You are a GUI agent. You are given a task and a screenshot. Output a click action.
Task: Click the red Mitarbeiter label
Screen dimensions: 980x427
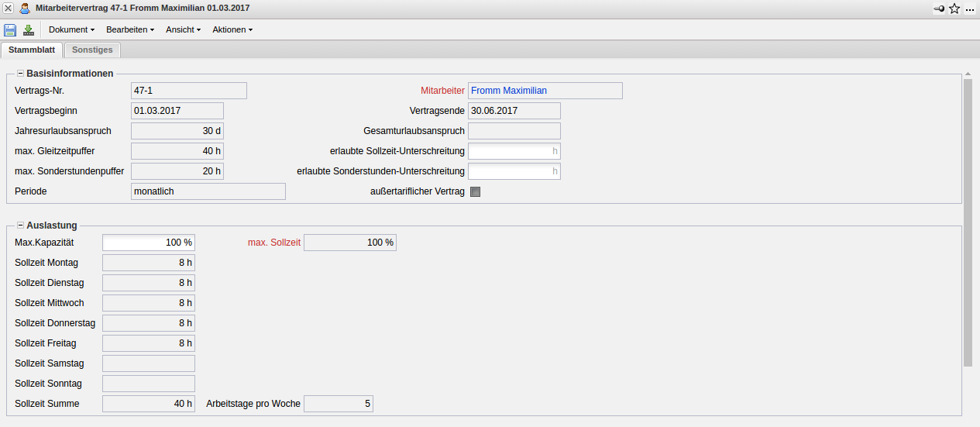coord(442,91)
